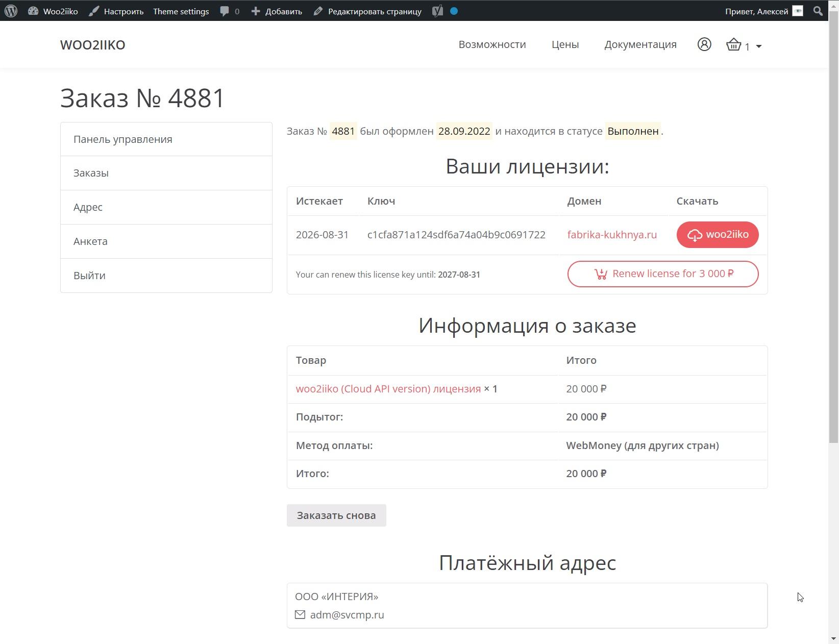Click Renew license for 3 000 ₽
The width and height of the screenshot is (839, 644).
click(663, 274)
